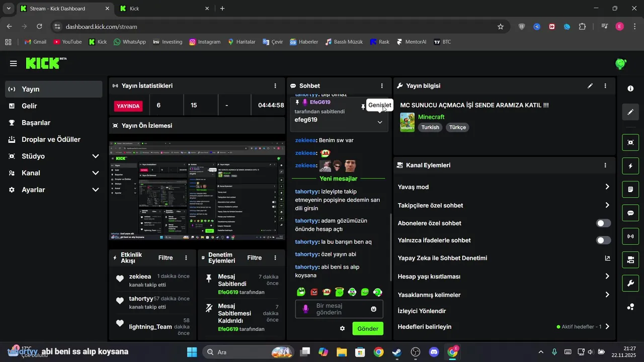Open Sohbet panel three-dot menu
The width and height of the screenshot is (644, 362).
click(382, 86)
